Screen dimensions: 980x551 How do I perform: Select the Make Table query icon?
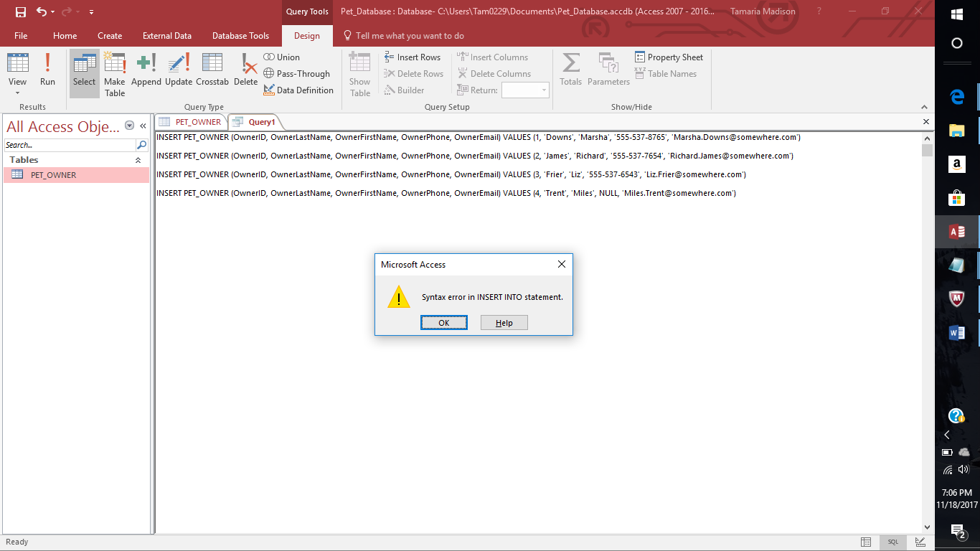[115, 73]
